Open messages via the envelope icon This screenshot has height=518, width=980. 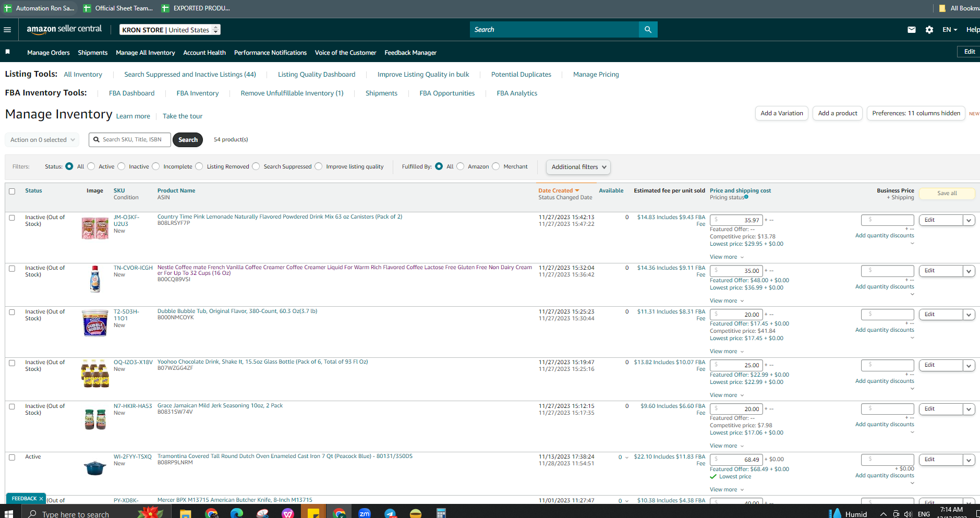pyautogui.click(x=912, y=30)
